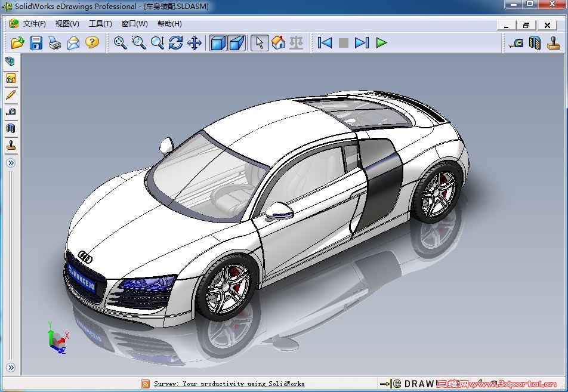Viewport: 568px width, 392px height.
Task: Play the continuous animation
Action: click(x=381, y=43)
